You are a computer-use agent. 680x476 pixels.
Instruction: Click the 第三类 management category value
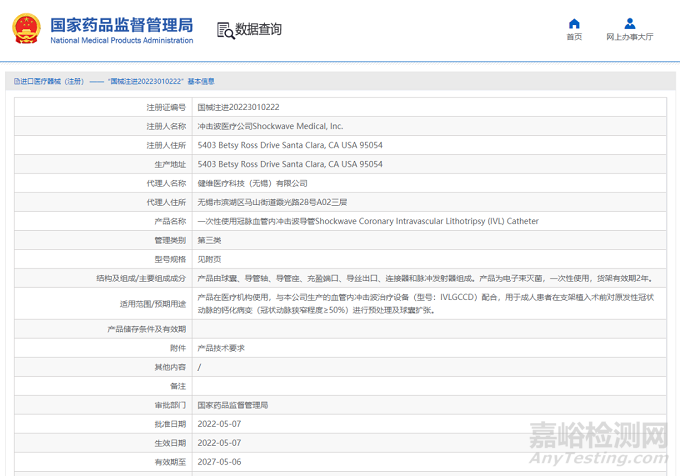(209, 240)
